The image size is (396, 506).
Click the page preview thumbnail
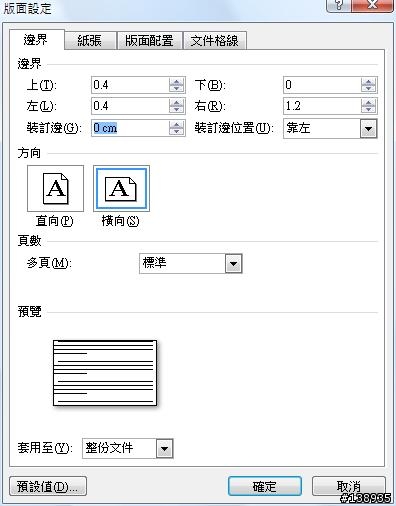tap(105, 373)
